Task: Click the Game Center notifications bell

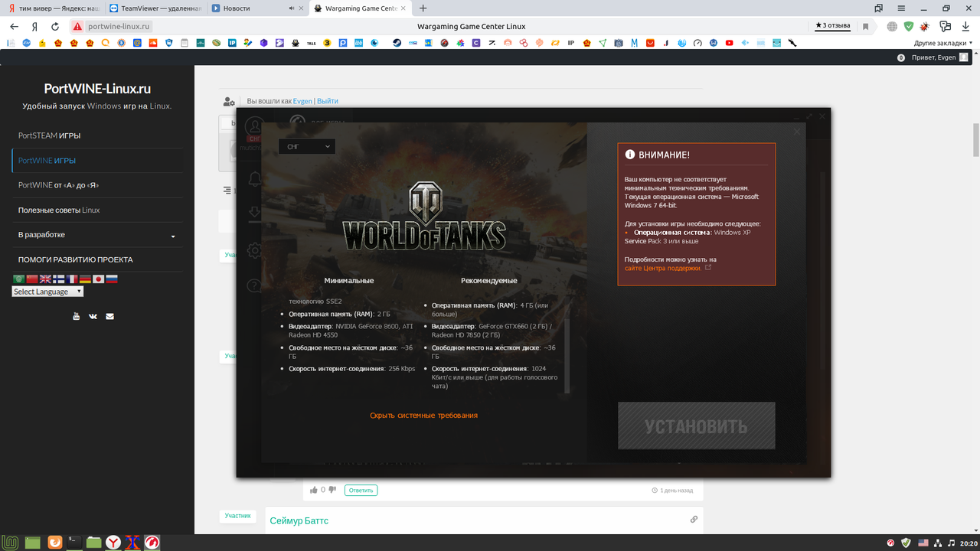Action: 254,179
